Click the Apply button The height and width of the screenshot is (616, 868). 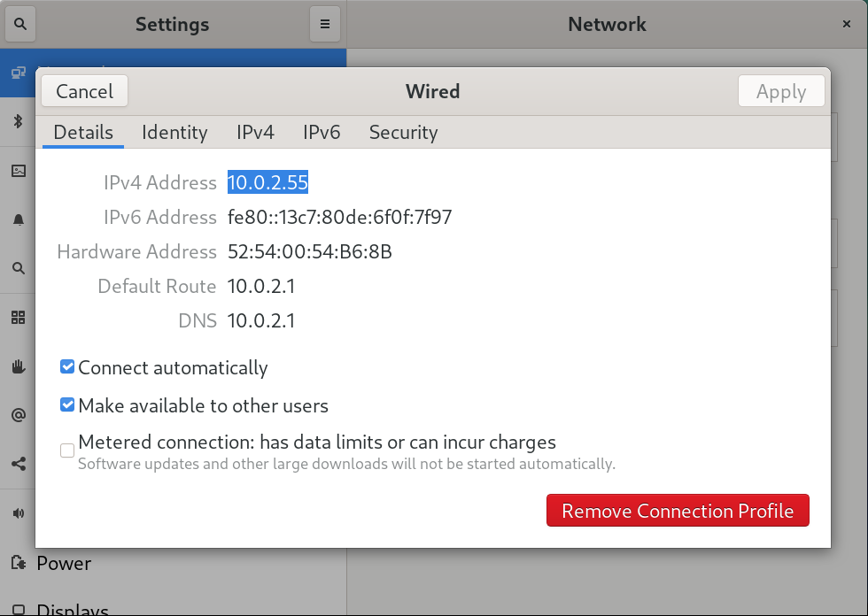click(781, 91)
